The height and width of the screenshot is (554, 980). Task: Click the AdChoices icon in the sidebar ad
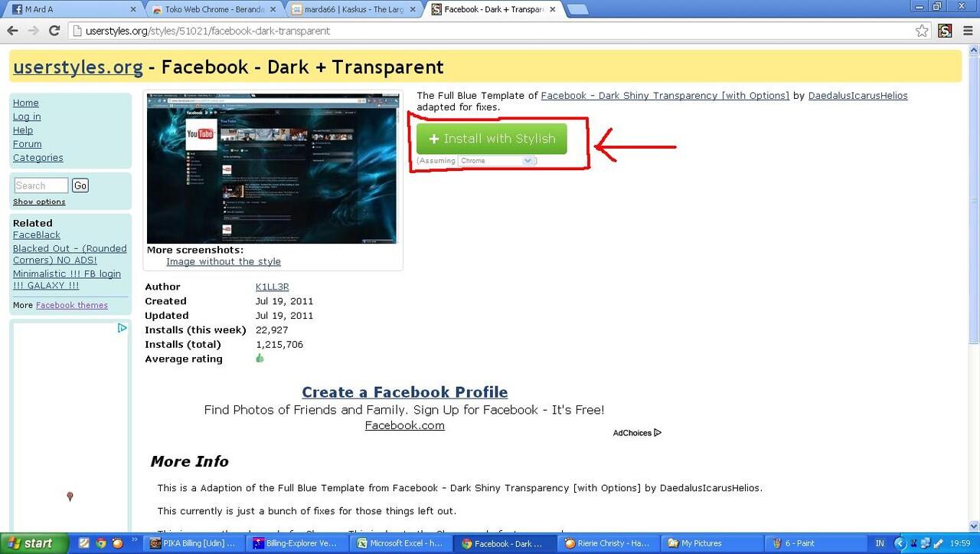[122, 328]
